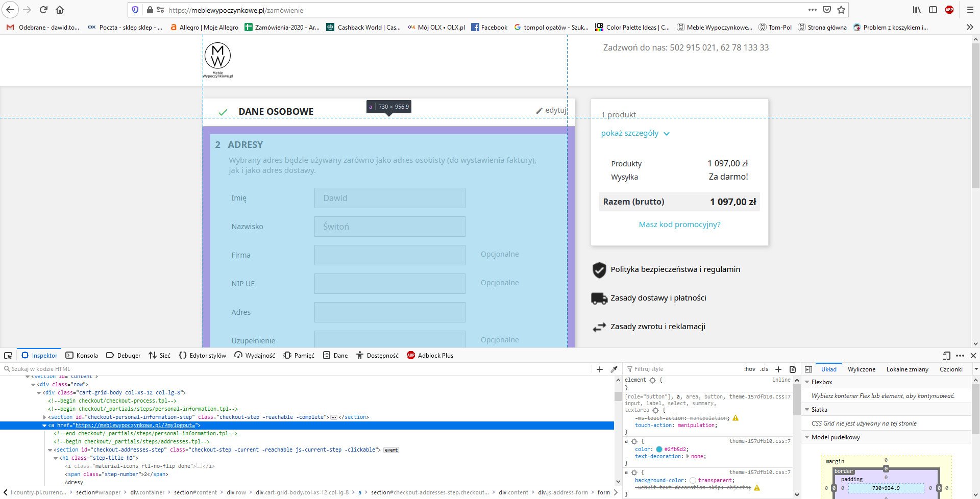Show the Firefox sidebar
980x499 pixels.
tap(933, 10)
